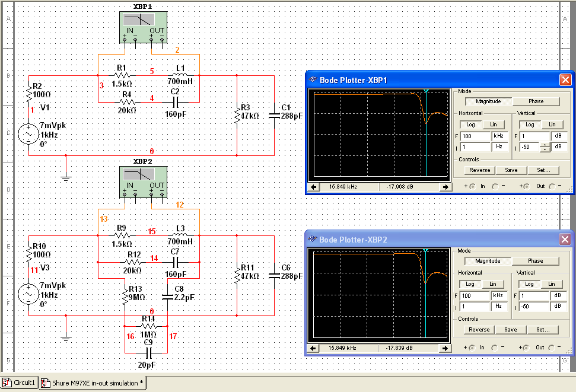Select resistor R11 47kΩ symbol
The image size is (576, 392).
pyautogui.click(x=237, y=276)
